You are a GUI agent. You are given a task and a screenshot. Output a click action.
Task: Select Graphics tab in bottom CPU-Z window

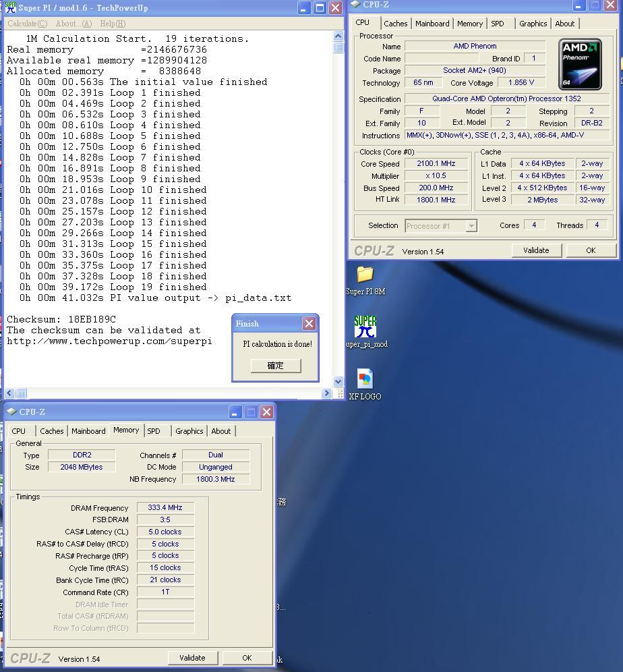pyautogui.click(x=189, y=431)
